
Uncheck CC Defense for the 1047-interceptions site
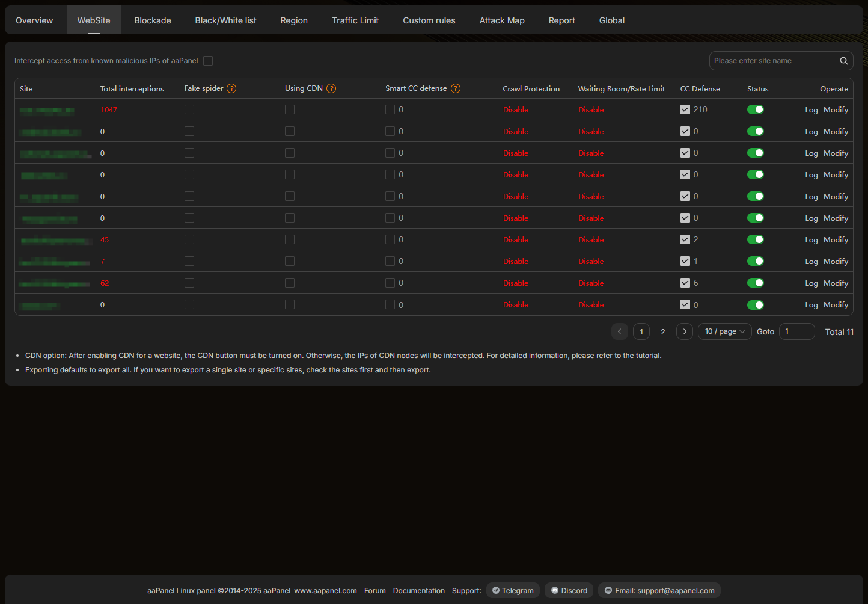coord(685,109)
